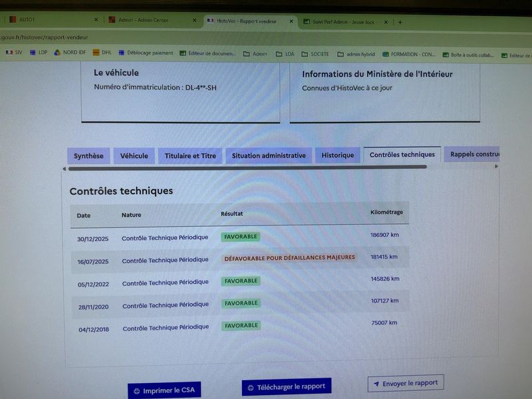Click the FAVORABLE badge for 05/12/2022
This screenshot has height=399, width=532.
[241, 281]
